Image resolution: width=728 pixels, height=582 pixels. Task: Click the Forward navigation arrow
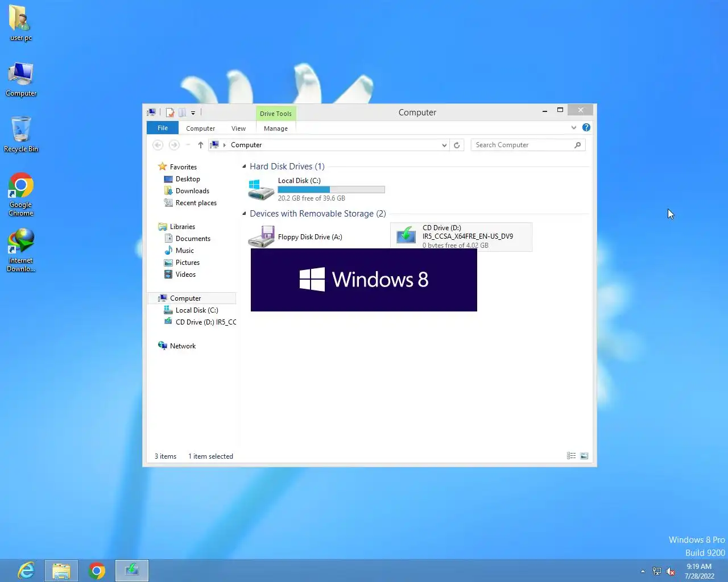[174, 145]
